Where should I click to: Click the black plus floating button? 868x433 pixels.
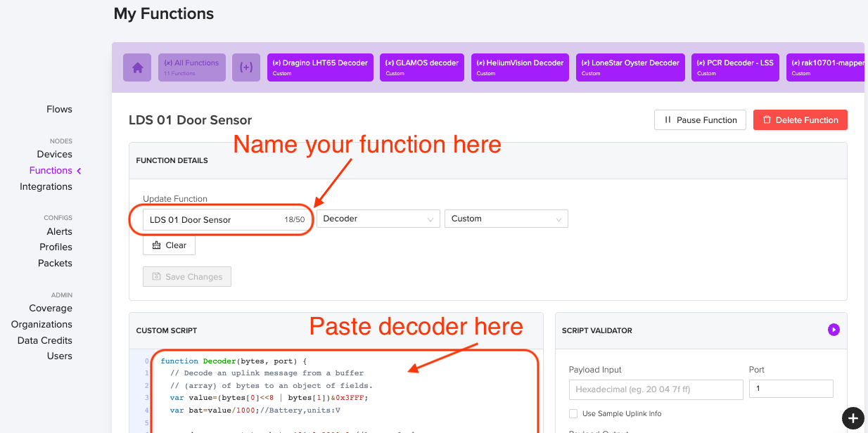[853, 418]
